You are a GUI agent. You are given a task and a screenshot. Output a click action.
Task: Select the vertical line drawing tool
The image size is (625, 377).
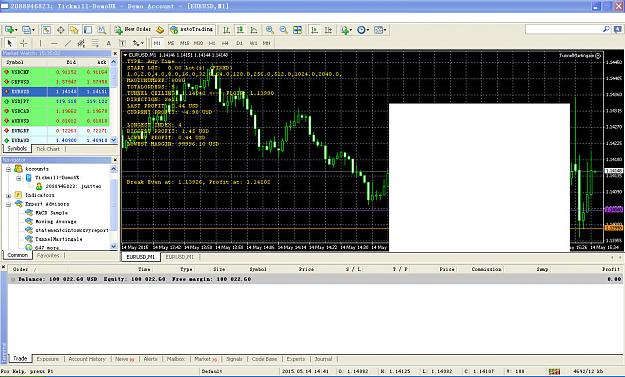point(40,43)
